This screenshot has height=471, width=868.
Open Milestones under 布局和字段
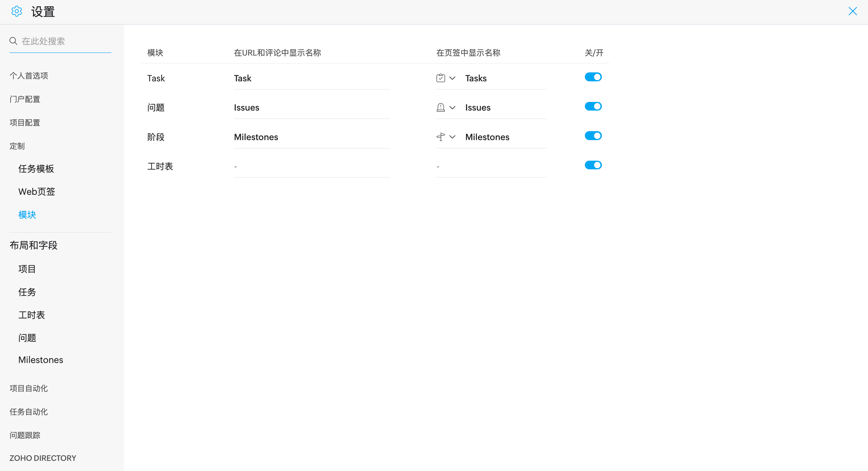tap(40, 360)
